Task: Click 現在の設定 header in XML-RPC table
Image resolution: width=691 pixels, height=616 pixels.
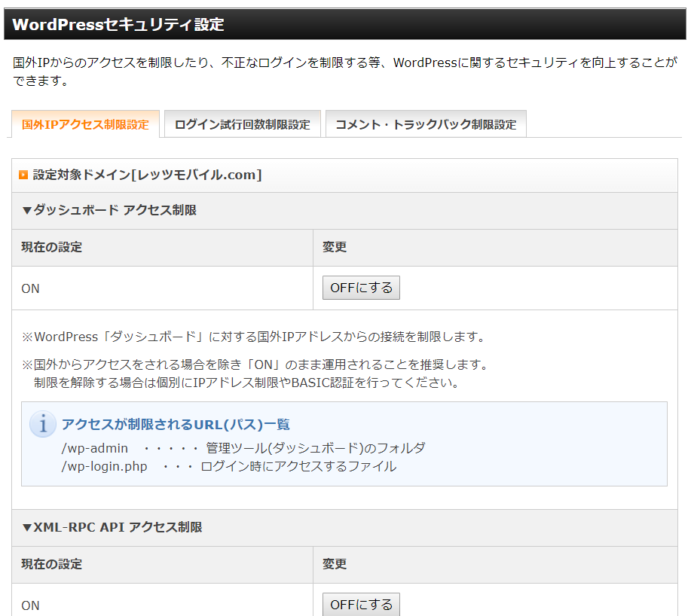Action: 51,564
